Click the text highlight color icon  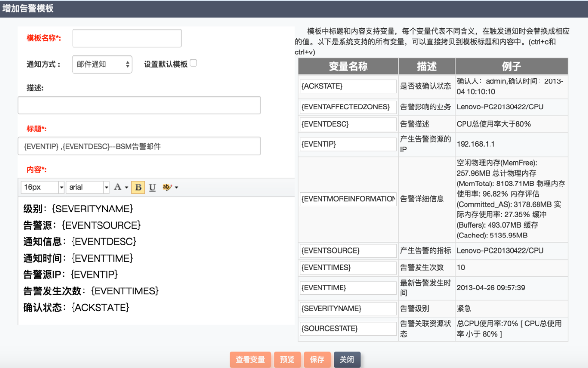(167, 187)
